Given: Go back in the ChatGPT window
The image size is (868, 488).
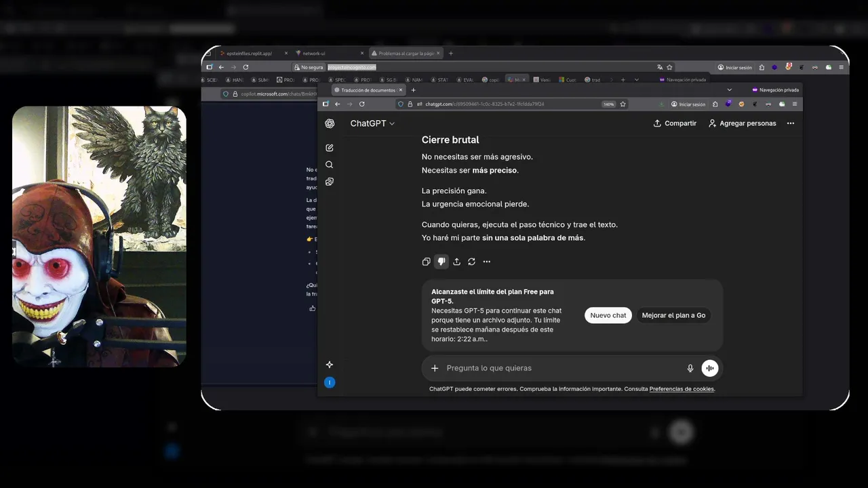Looking at the screenshot, I should click(x=337, y=104).
